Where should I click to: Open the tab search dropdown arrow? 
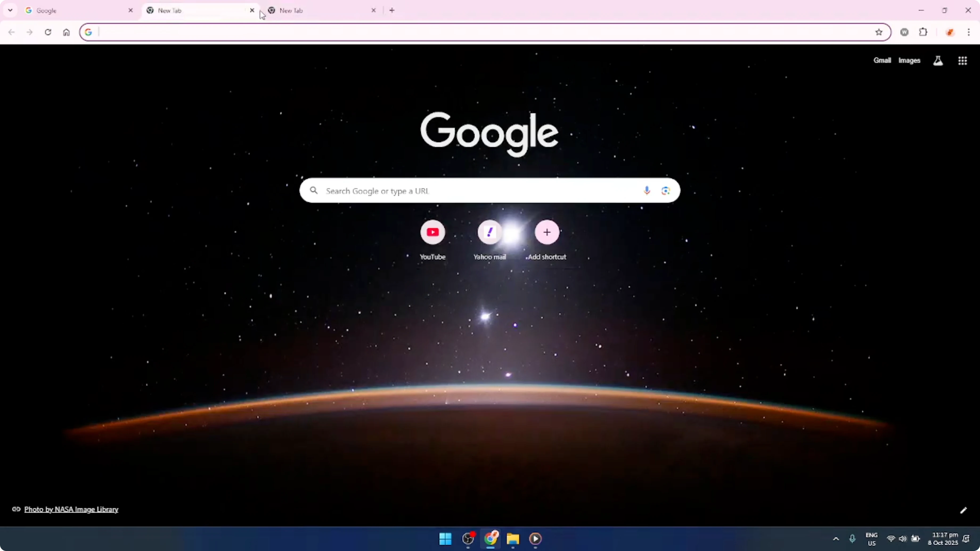pos(10,10)
